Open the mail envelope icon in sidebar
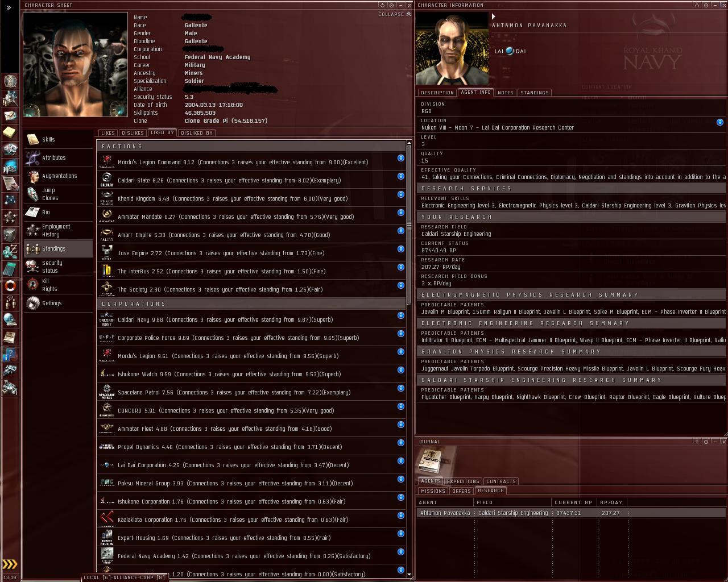The width and height of the screenshot is (728, 582). click(10, 115)
